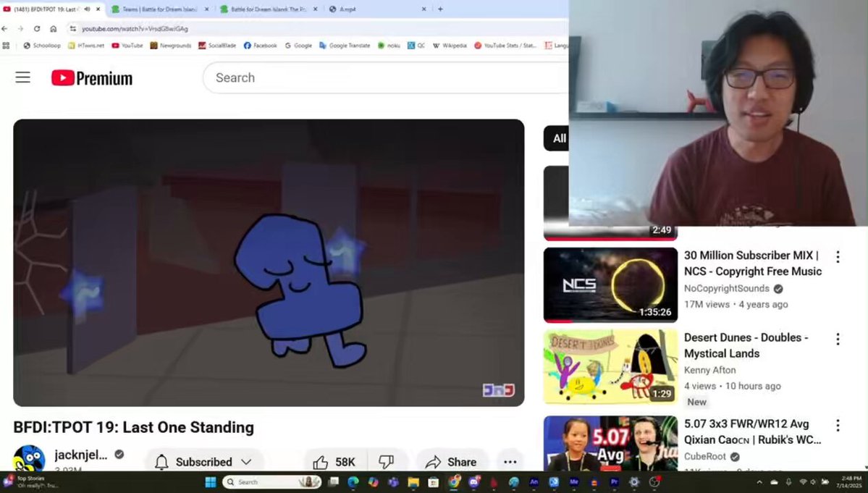Open Adobe Premiere Pro from the taskbar
The image size is (868, 493).
[614, 482]
